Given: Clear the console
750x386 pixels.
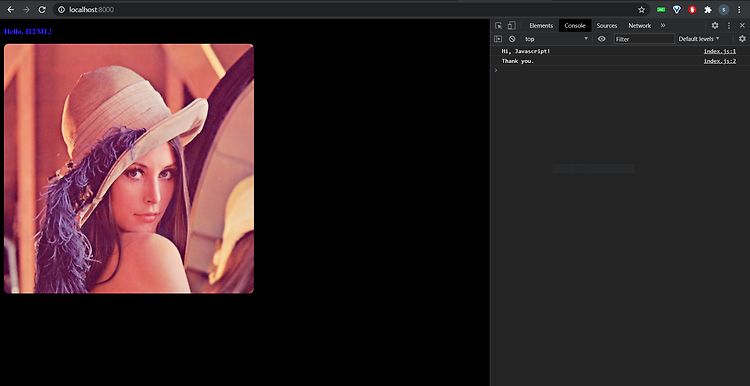Looking at the screenshot, I should tap(512, 39).
